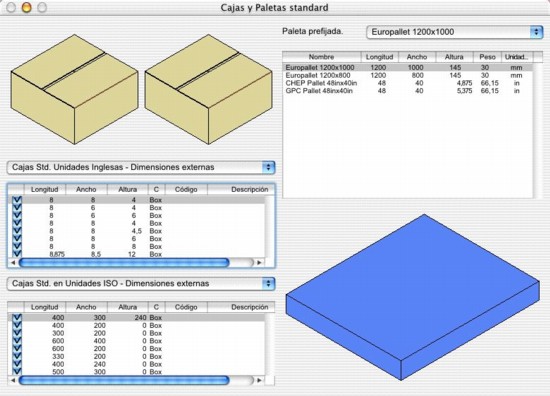Sort ISO boxes table by Descripción header
The height and width of the screenshot is (396, 550).
[x=241, y=307]
